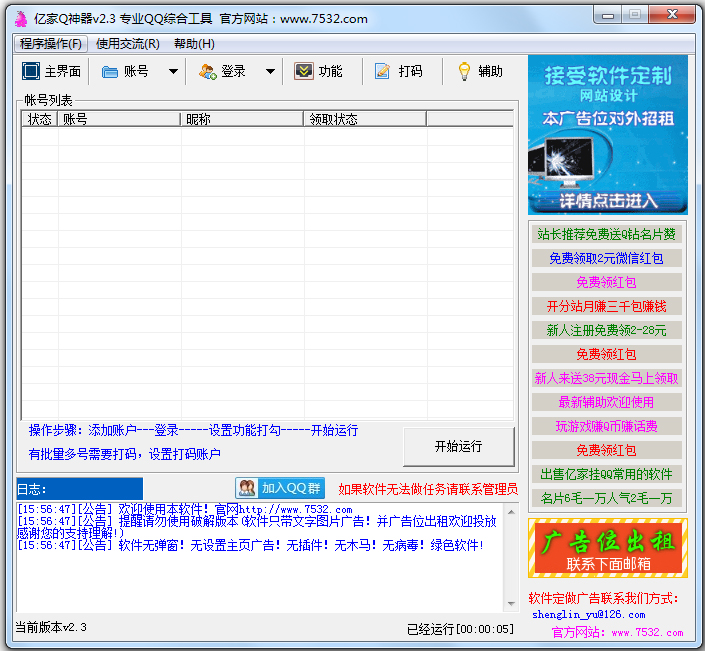Click the 账号 folder icon
Viewport: 705px width, 651px height.
pyautogui.click(x=109, y=71)
